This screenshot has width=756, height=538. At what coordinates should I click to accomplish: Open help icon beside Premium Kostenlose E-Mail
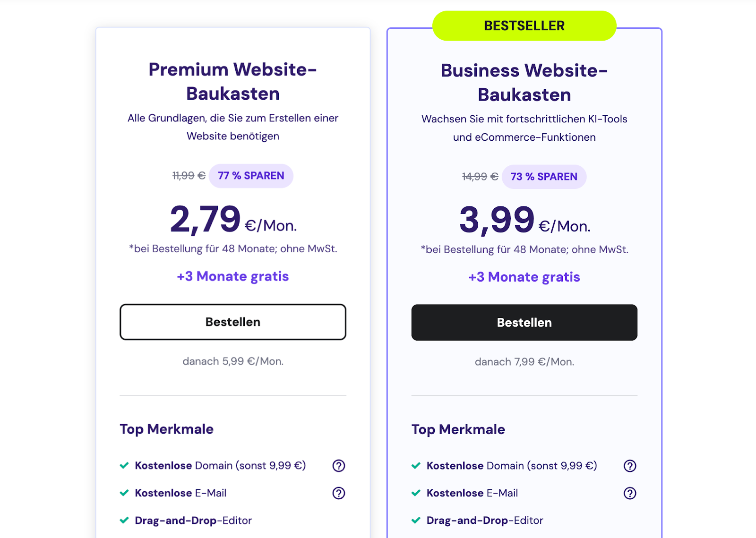(x=338, y=493)
